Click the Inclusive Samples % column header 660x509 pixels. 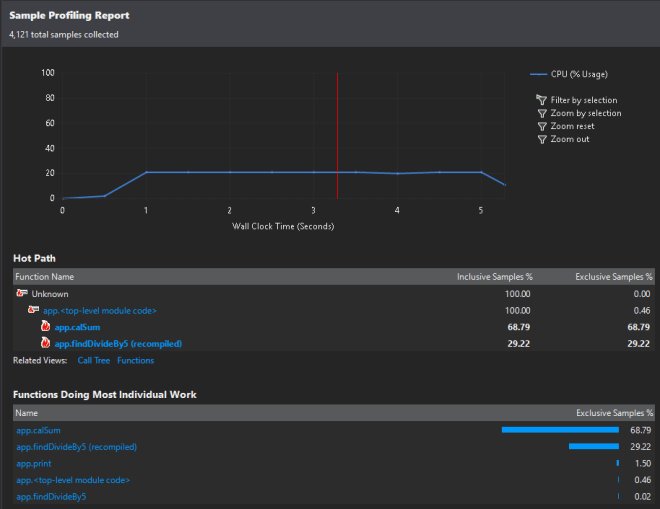point(495,277)
